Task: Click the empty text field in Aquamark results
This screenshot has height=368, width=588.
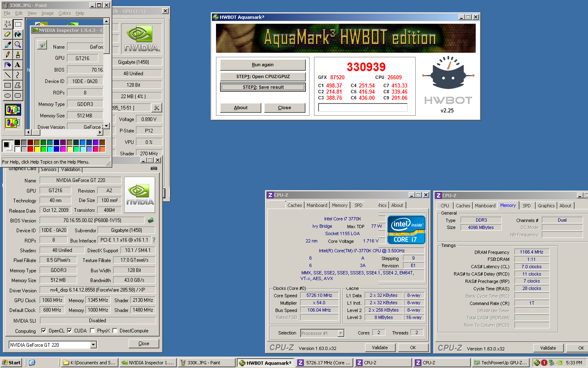Action: [x=363, y=108]
